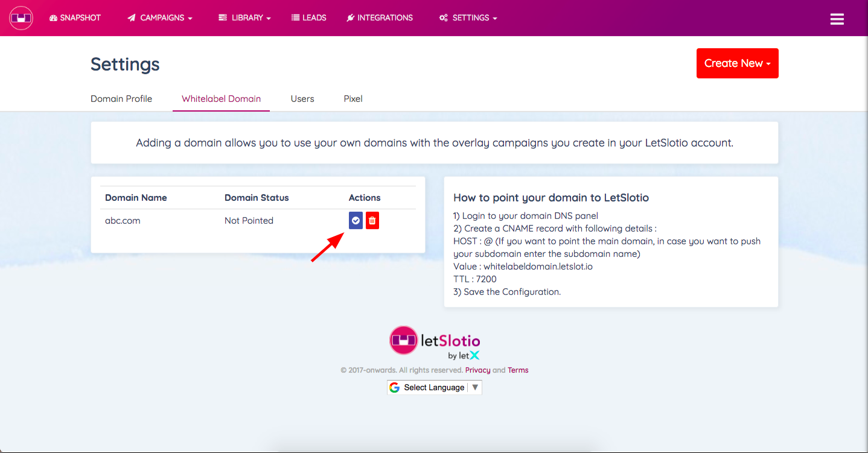This screenshot has width=868, height=453.
Task: Open the Snapshot dashboard
Action: point(75,18)
